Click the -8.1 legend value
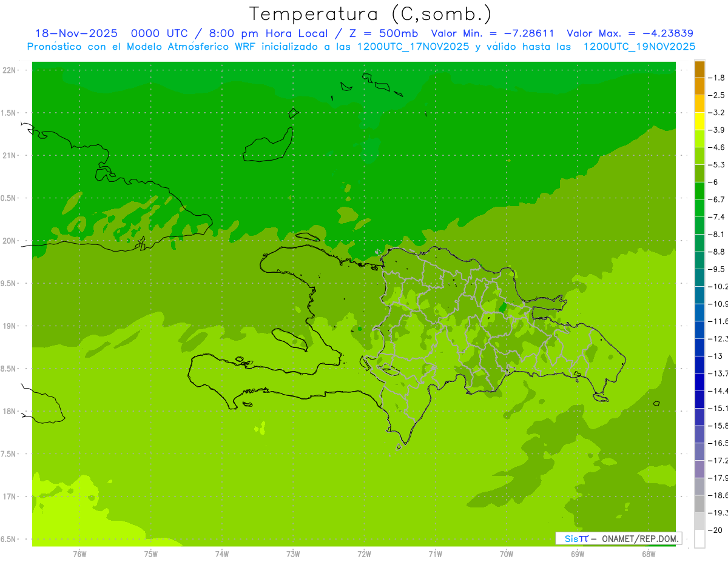This screenshot has width=728, height=562. pos(716,234)
